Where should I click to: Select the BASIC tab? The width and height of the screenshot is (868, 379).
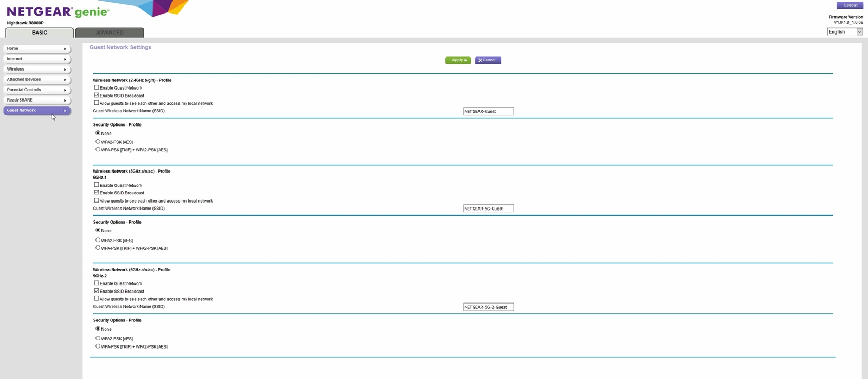(x=40, y=33)
